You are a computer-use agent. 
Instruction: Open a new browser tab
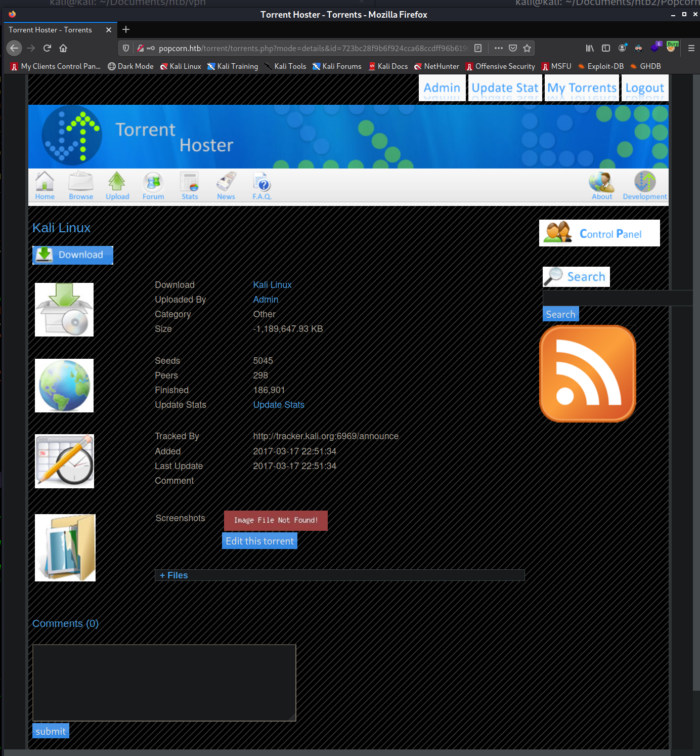tap(126, 30)
